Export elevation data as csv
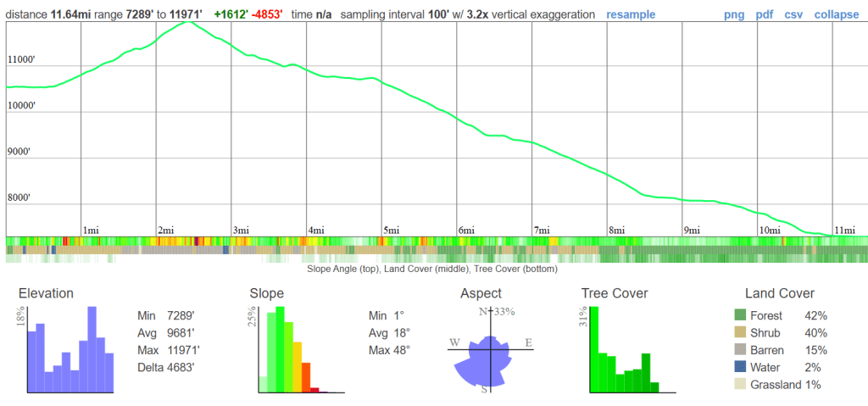 pos(793,14)
